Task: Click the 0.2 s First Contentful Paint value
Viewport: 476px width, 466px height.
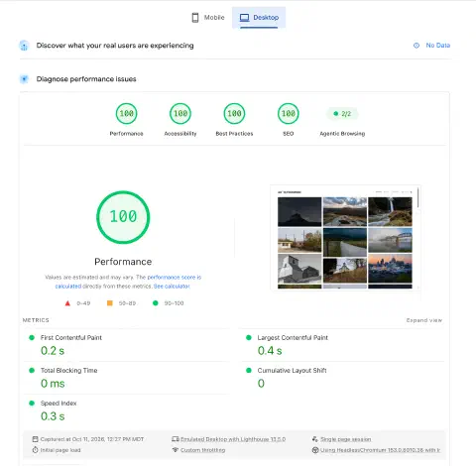Action: point(53,351)
